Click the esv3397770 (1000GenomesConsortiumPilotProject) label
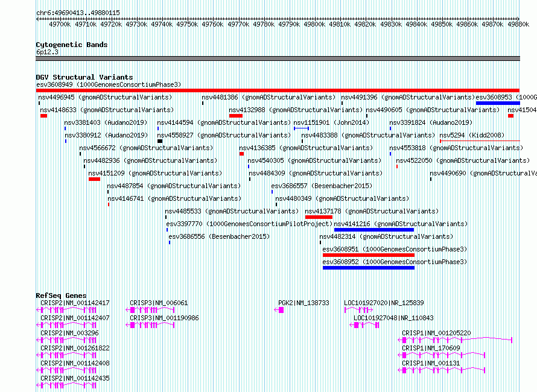Image resolution: width=537 pixels, height=392 pixels. pos(249,224)
